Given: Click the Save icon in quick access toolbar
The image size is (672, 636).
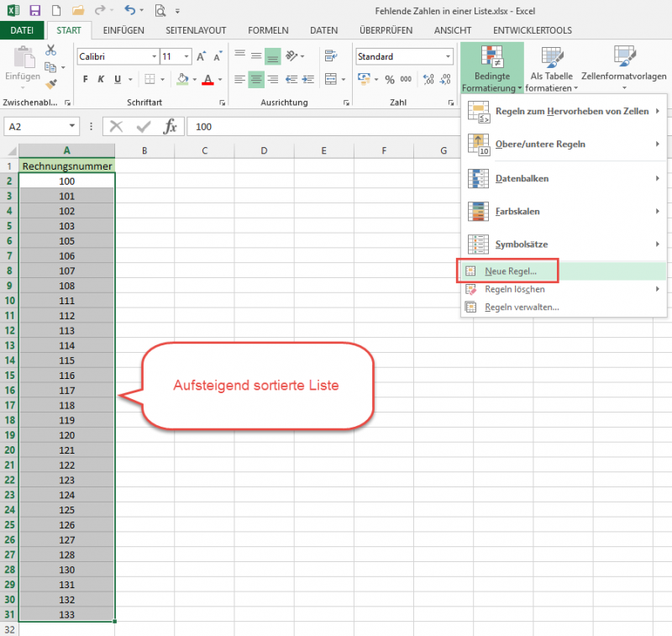Looking at the screenshot, I should [34, 11].
